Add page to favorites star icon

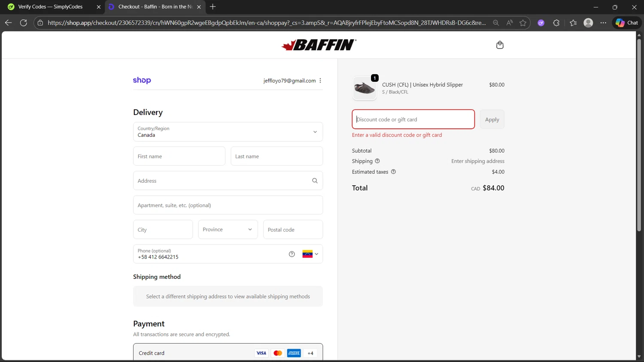click(x=523, y=23)
